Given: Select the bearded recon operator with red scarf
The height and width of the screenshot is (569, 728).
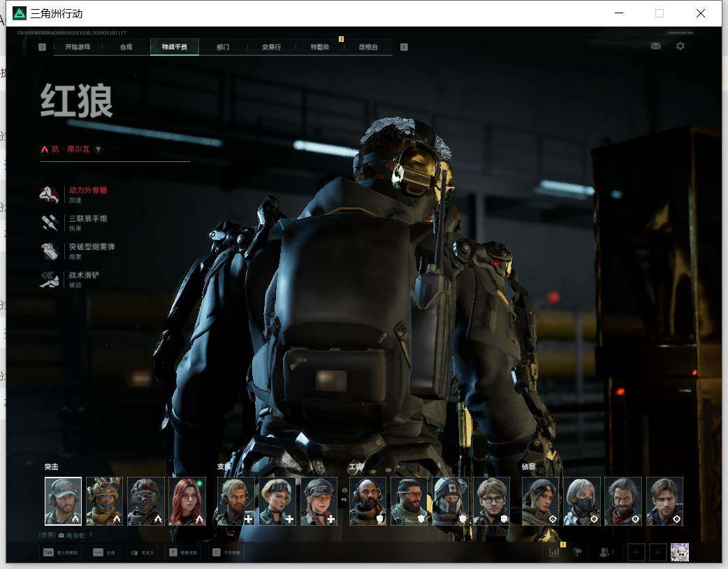Looking at the screenshot, I should pos(623,501).
